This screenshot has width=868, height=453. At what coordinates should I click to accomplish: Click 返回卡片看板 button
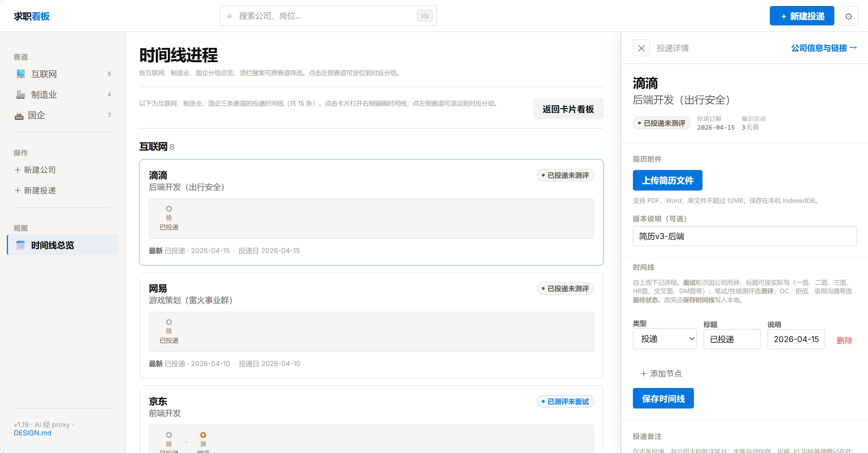(568, 109)
